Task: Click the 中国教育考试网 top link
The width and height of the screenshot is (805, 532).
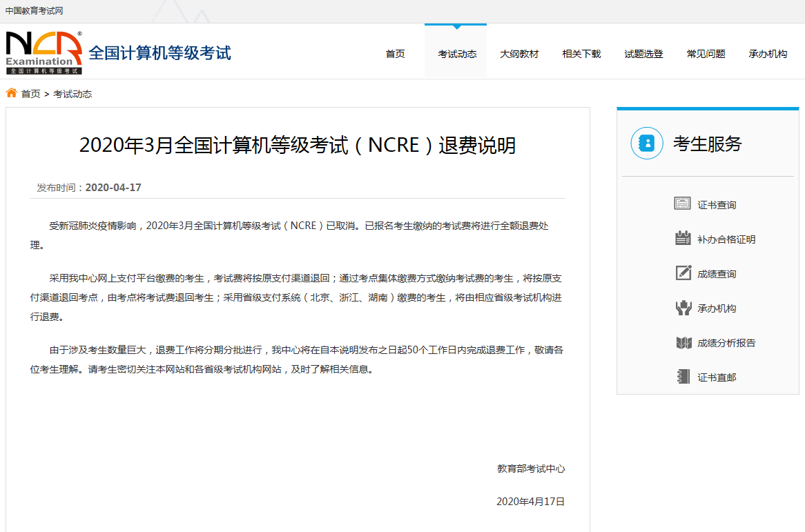Action: 35,10
